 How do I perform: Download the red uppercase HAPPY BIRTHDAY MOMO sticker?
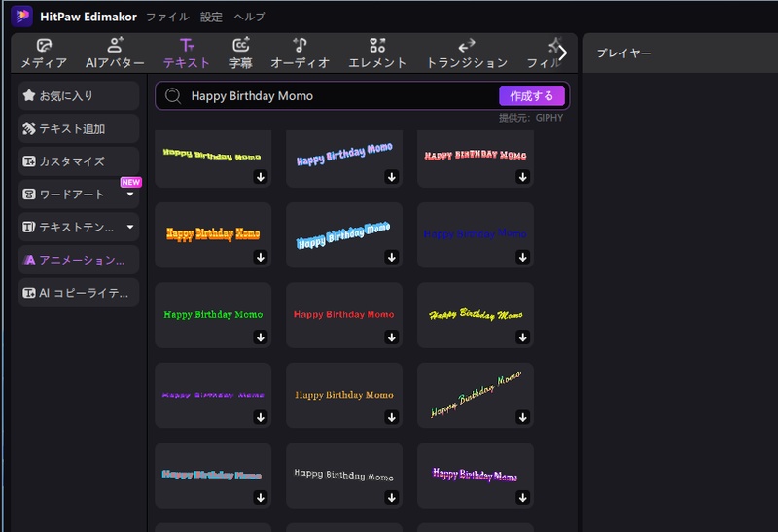coord(522,177)
